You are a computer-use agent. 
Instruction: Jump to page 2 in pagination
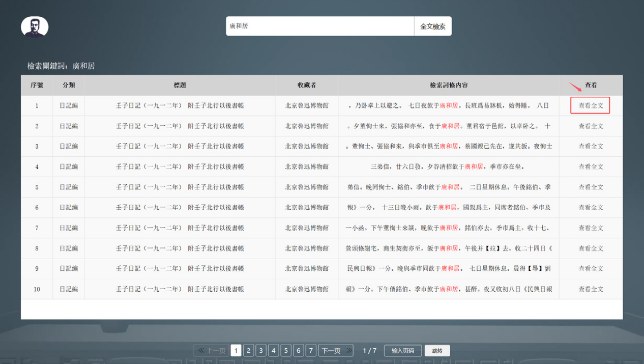click(248, 351)
